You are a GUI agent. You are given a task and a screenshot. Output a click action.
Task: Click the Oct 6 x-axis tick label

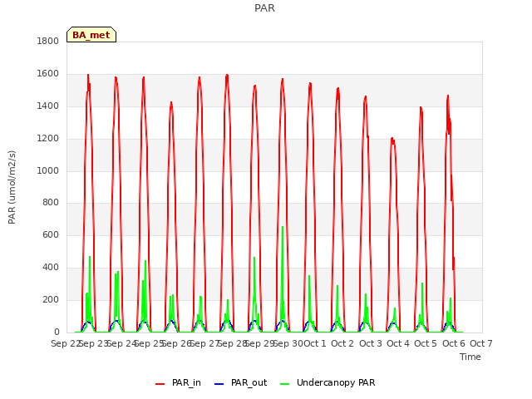pos(454,343)
